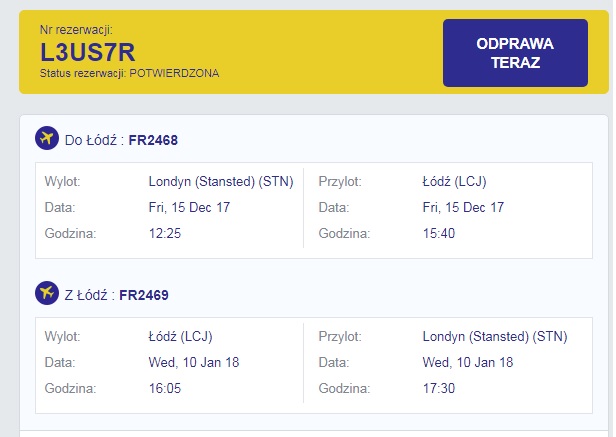Click return arrival airport Londyn (Stansted) (STN)

495,336
